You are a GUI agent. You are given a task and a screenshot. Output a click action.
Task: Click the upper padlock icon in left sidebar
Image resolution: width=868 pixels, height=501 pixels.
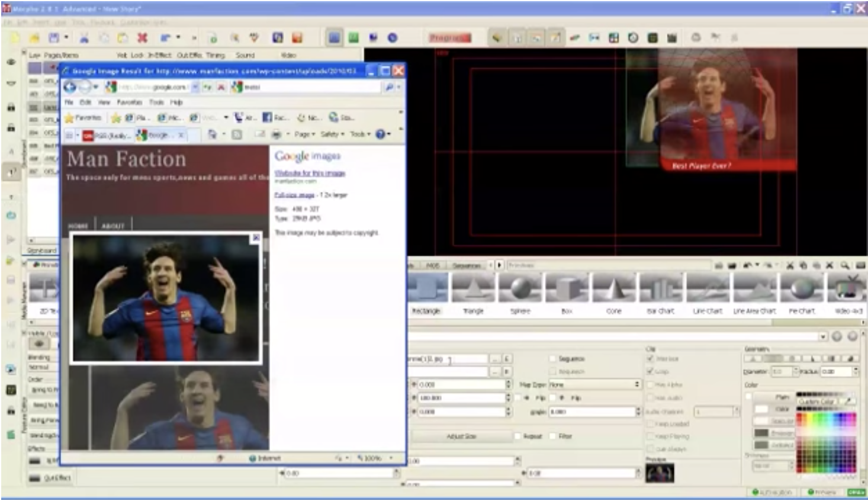11,107
